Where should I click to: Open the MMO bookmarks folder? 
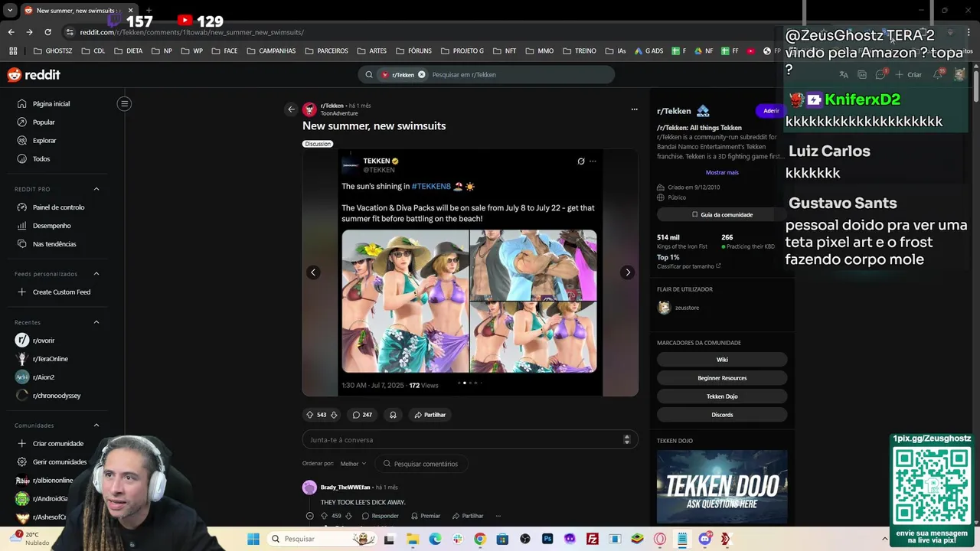[x=540, y=51]
